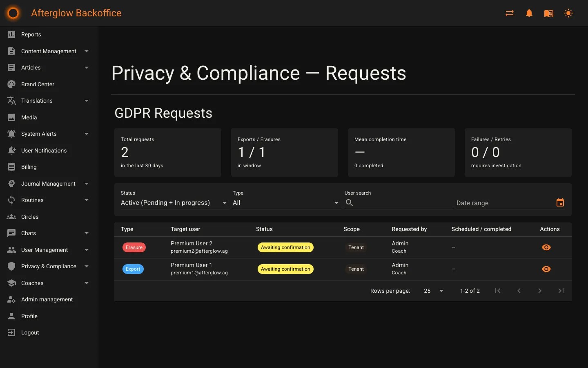Click the Routines cycle icon
Screen dimensions: 588x368
pyautogui.click(x=11, y=200)
